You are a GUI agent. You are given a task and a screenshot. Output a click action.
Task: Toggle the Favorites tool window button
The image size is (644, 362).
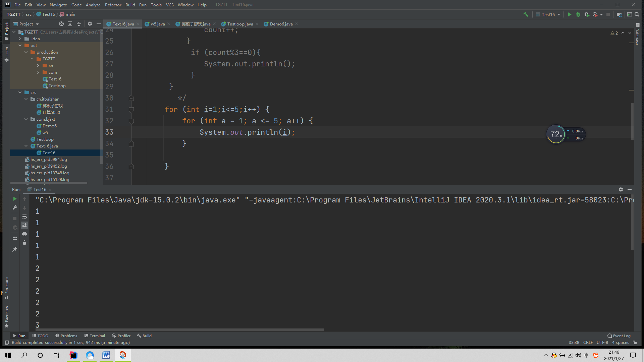click(x=6, y=317)
